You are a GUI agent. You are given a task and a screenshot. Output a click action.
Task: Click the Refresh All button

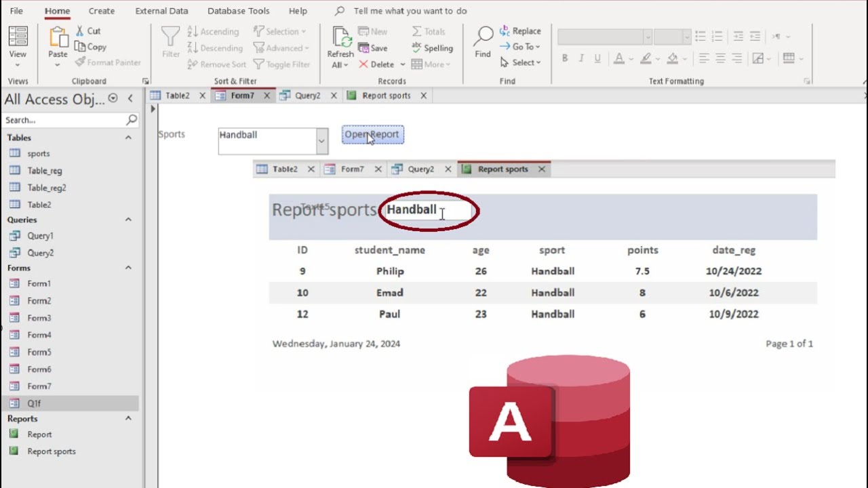pyautogui.click(x=340, y=47)
